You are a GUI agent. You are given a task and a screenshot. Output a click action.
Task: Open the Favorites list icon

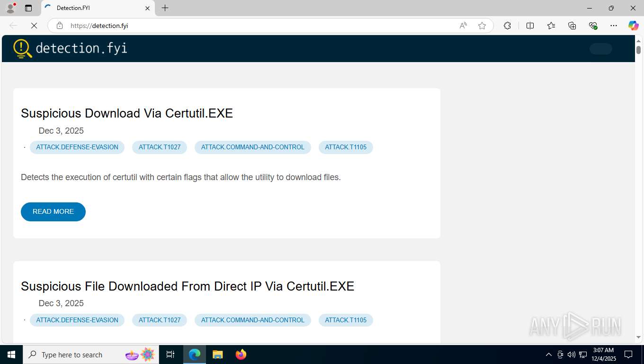coord(551,26)
